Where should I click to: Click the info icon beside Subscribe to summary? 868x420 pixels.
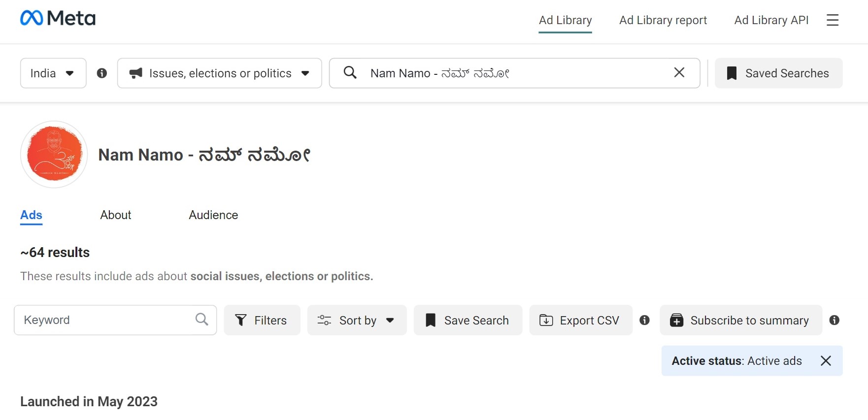(835, 320)
